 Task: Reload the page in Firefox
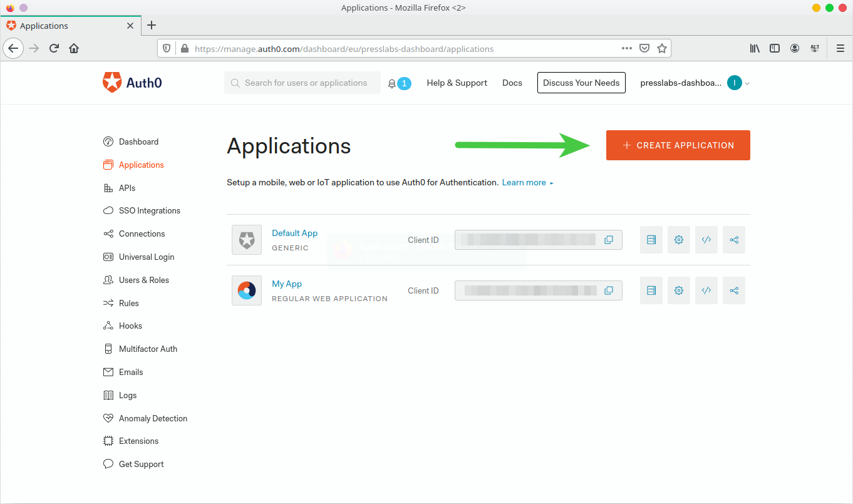(54, 48)
